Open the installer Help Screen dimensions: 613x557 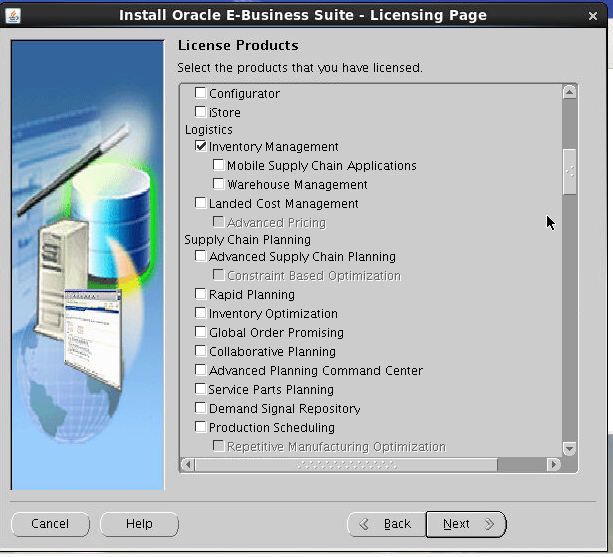pos(139,524)
